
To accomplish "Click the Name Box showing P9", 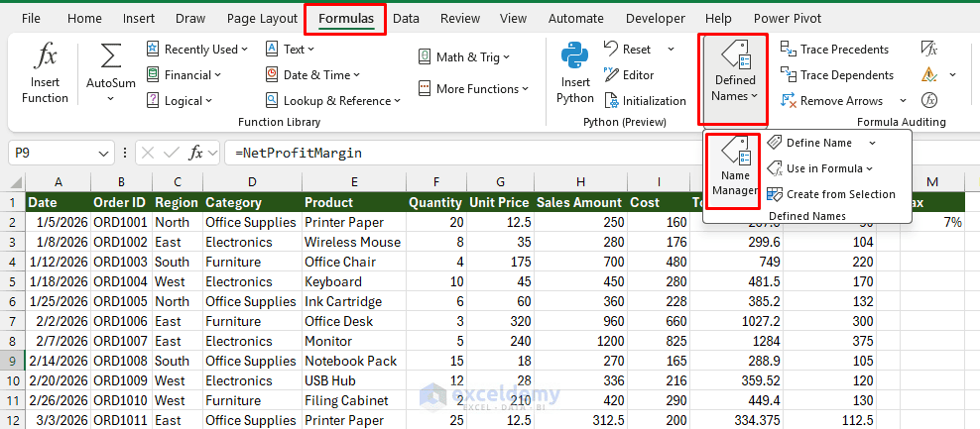I will coord(53,153).
